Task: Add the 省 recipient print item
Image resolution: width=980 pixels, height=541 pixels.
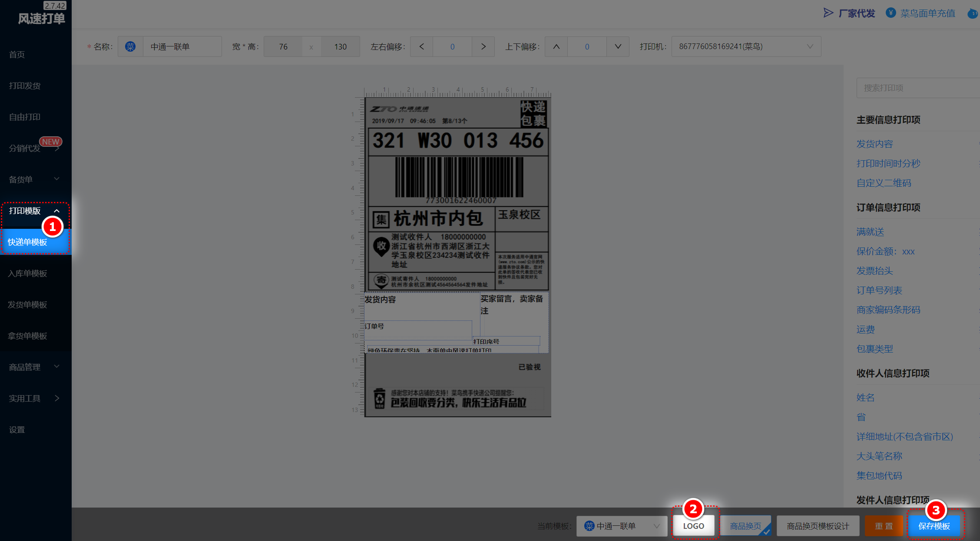Action: pyautogui.click(x=861, y=417)
